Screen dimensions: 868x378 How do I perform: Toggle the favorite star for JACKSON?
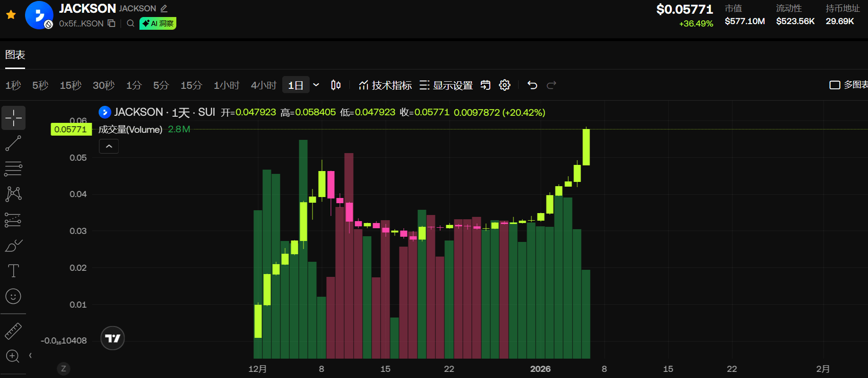coord(11,15)
